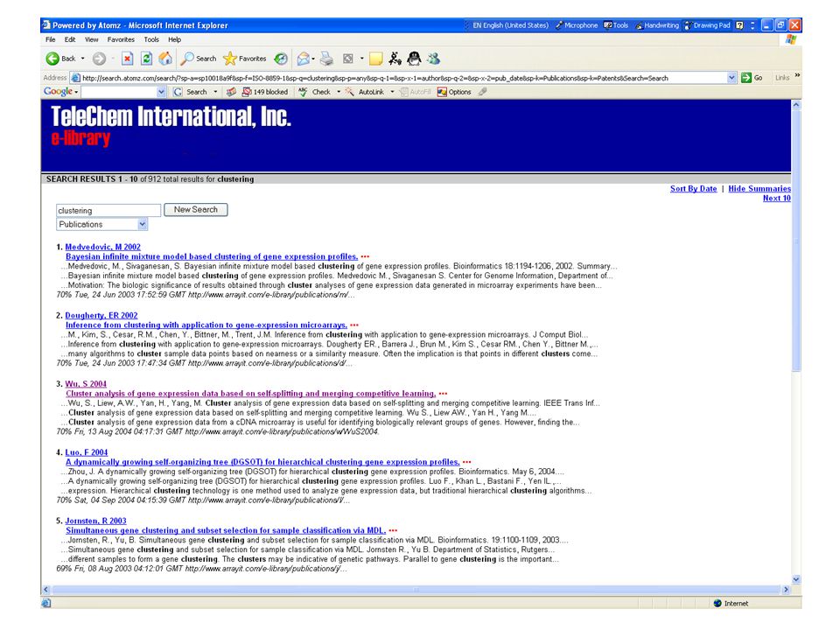The width and height of the screenshot is (840, 630).
Task: Click the History toolbar icon
Action: 281,59
